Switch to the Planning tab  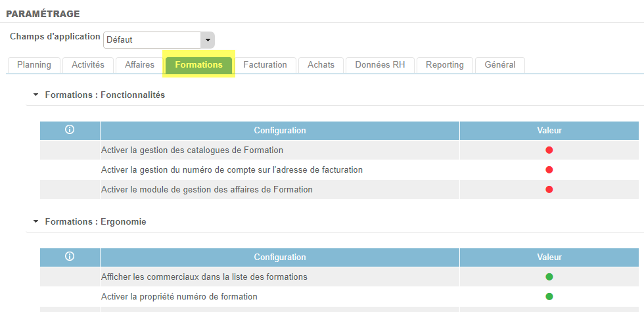point(34,65)
